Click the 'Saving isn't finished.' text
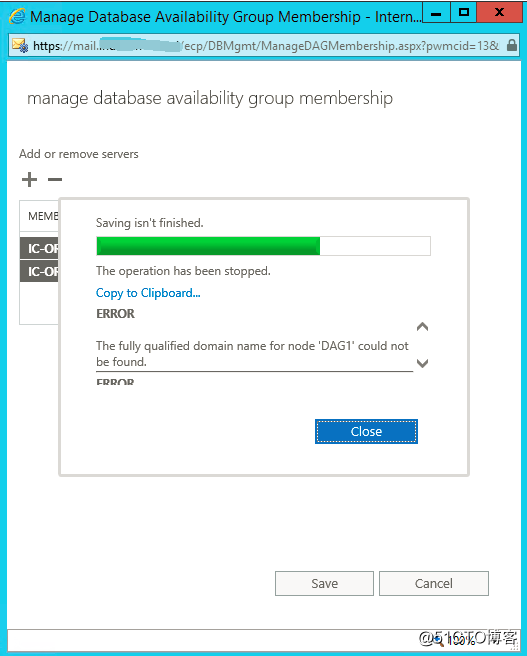 [150, 223]
